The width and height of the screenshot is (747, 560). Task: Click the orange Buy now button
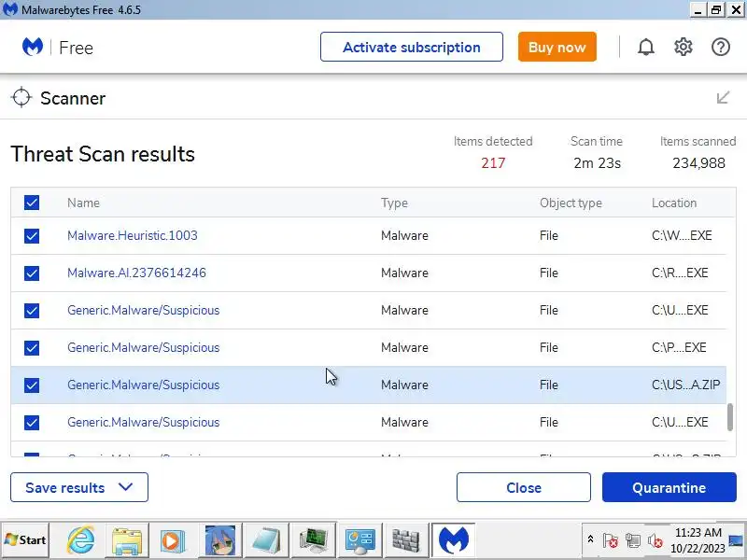pyautogui.click(x=557, y=48)
